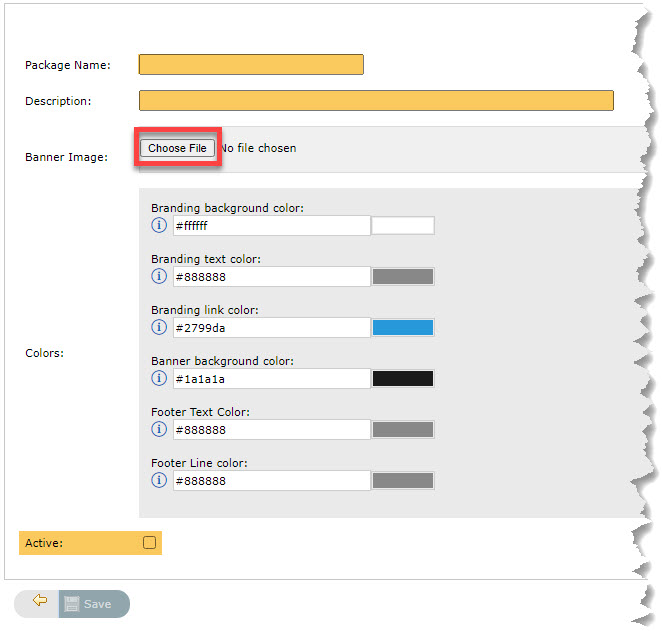662x631 pixels.
Task: Click the Footer Line color hex field
Action: (x=271, y=481)
